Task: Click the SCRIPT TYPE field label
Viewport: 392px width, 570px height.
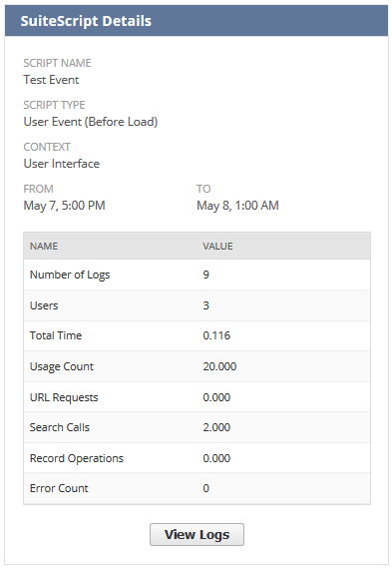Action: [x=54, y=105]
